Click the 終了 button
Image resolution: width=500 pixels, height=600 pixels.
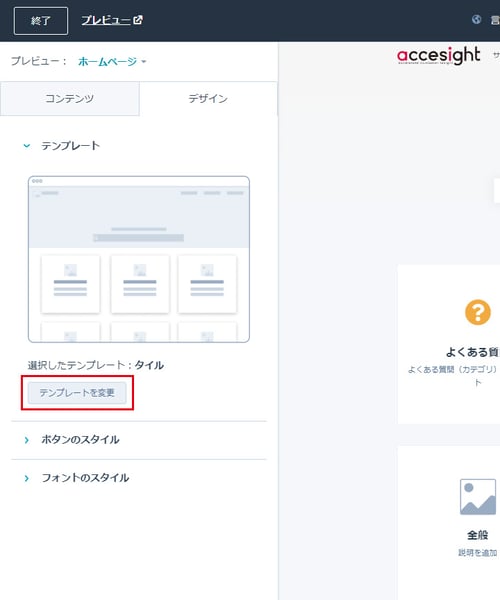point(41,21)
